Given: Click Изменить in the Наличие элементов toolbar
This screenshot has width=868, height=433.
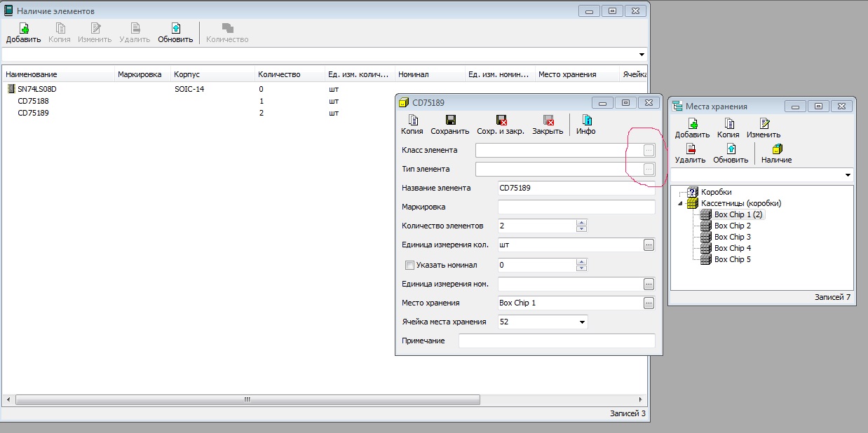Looking at the screenshot, I should [95, 33].
